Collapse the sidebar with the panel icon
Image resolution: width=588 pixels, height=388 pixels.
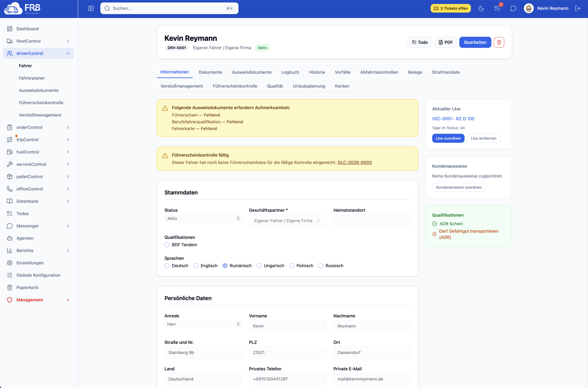coord(91,8)
